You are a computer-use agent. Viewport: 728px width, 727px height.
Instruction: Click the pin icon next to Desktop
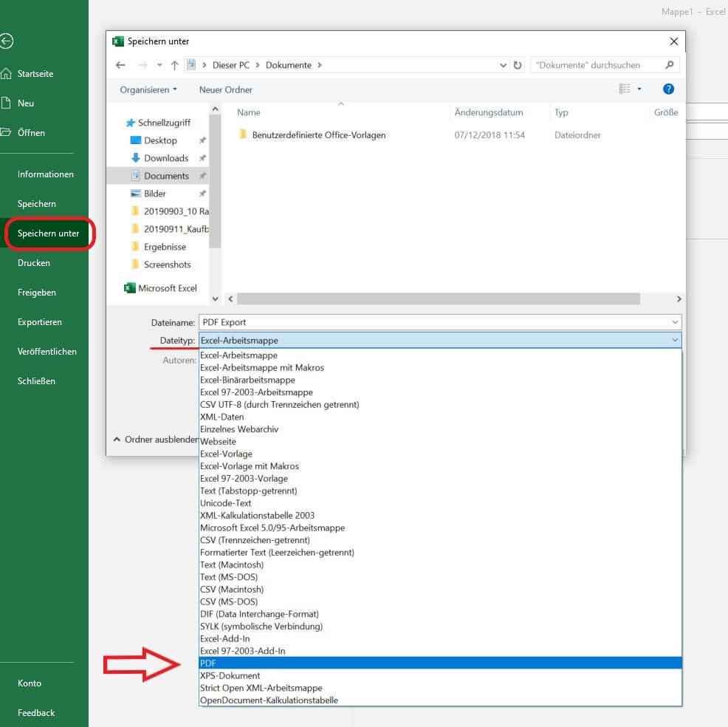click(202, 140)
